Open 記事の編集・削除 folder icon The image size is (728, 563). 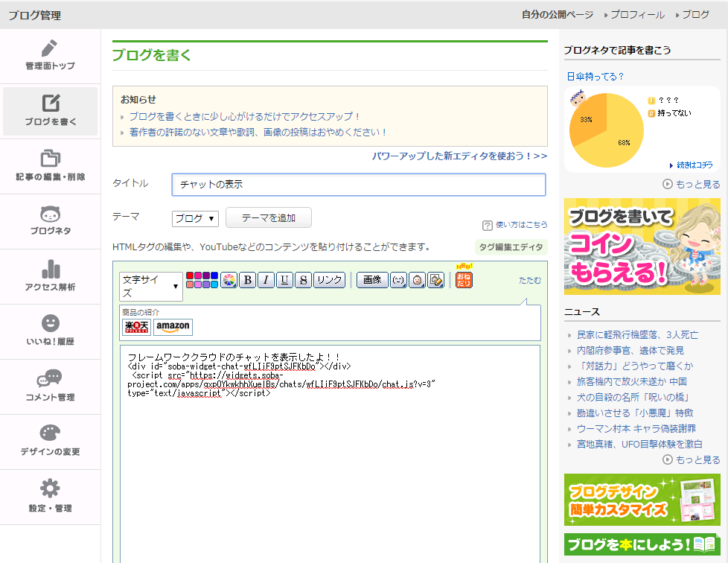point(50,159)
